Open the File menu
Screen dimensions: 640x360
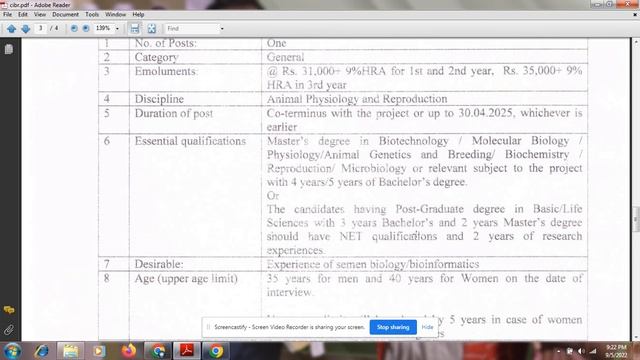pyautogui.click(x=7, y=14)
